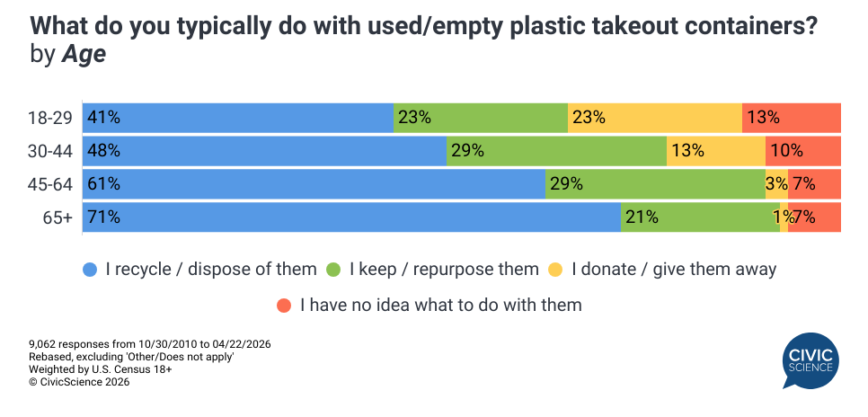Select the 65+ blue 71% bar segment

(x=351, y=217)
